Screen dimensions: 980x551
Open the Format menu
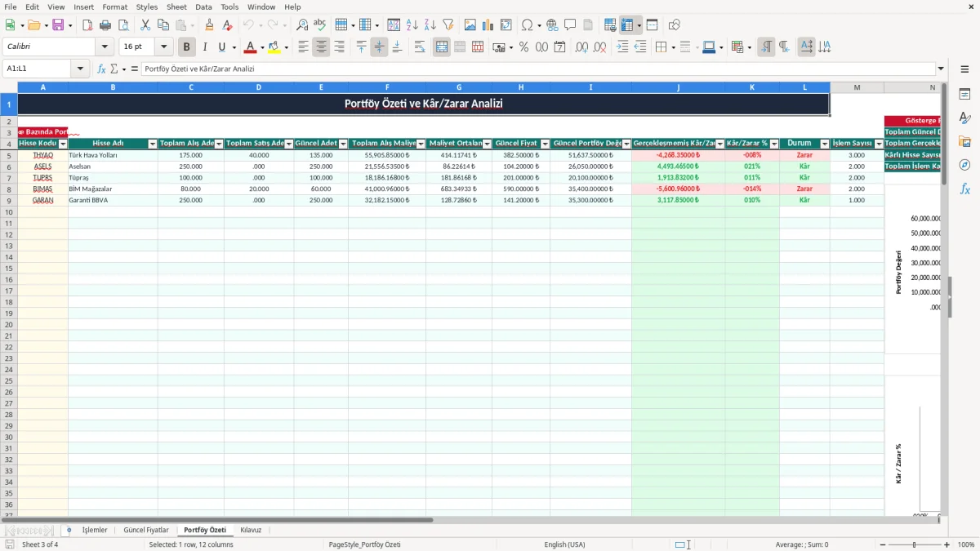[x=115, y=7]
